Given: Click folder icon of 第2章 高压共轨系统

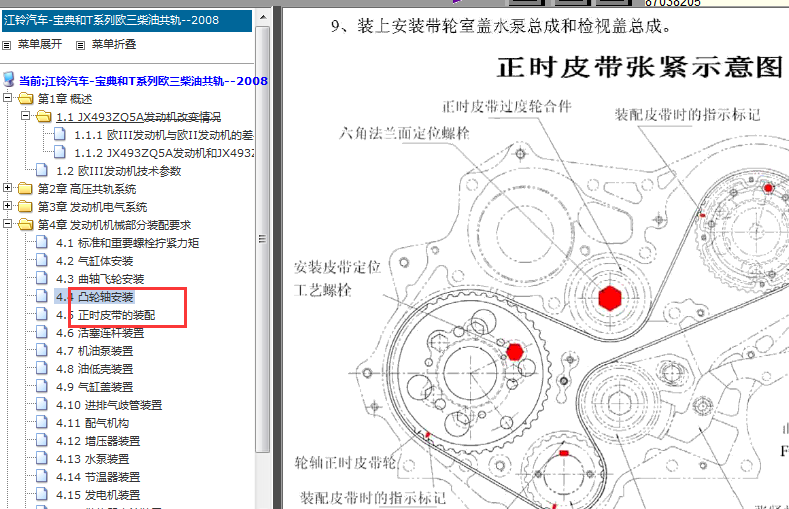Looking at the screenshot, I should pos(25,189).
